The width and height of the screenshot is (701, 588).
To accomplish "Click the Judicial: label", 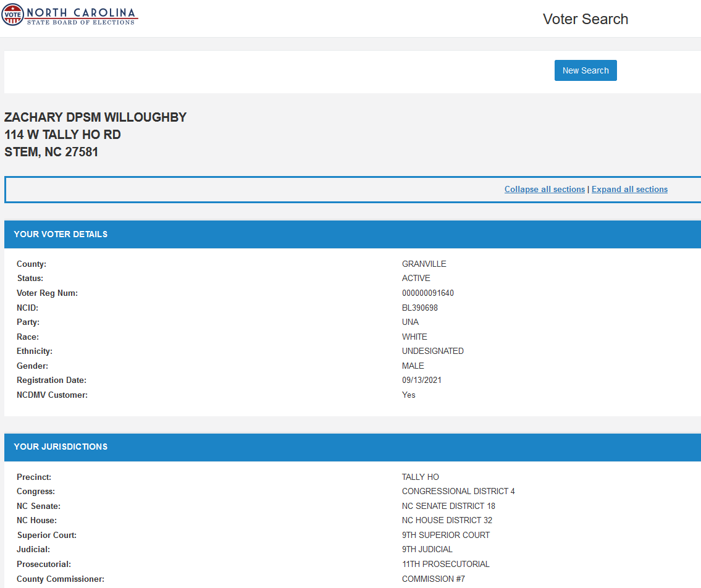I will [33, 549].
